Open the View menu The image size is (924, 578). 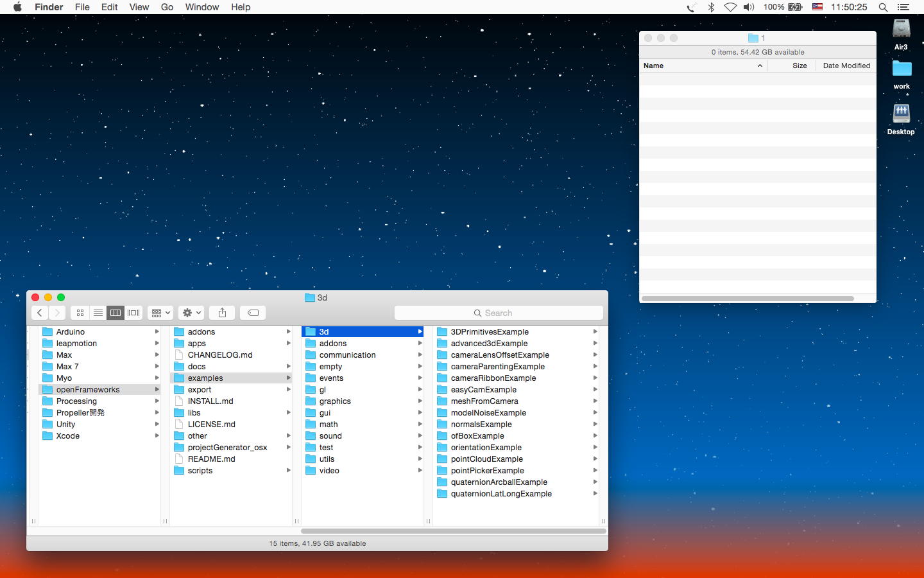point(139,7)
